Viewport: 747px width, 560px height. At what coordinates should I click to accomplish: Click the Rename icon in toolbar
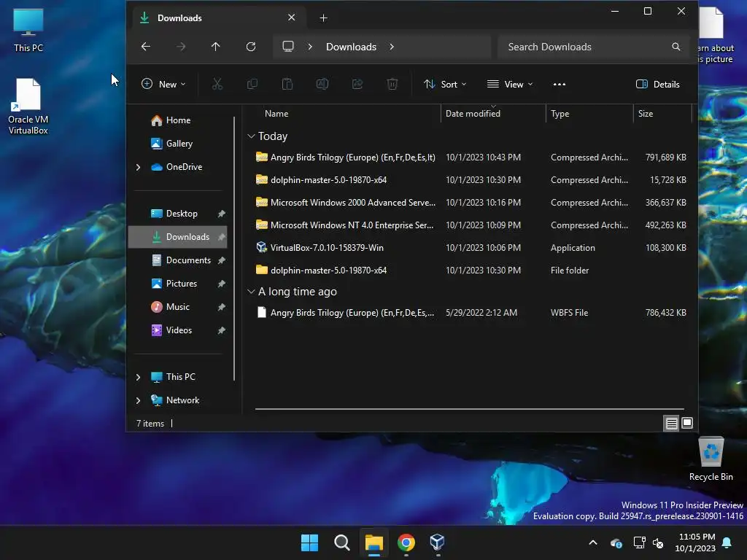tap(322, 85)
